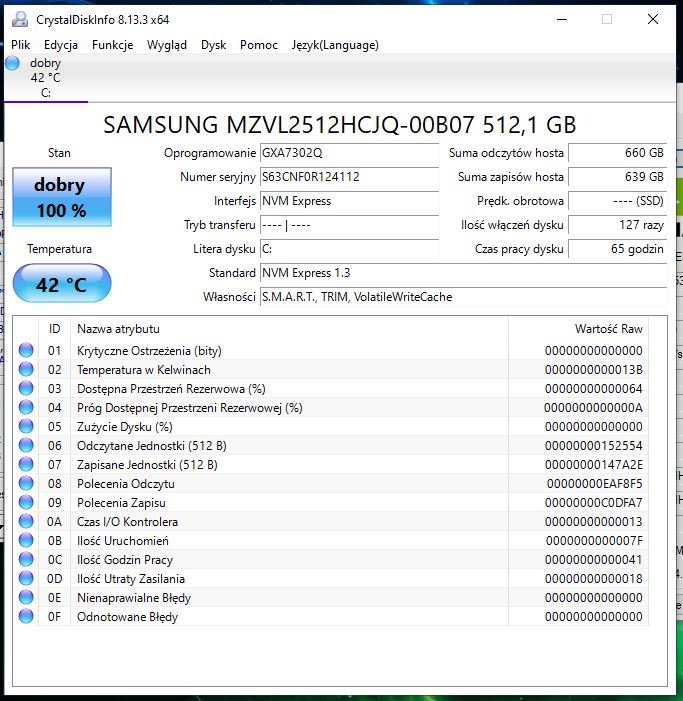Click the 'dobry 100 %' health status button
Image resolution: width=683 pixels, height=701 pixels.
click(x=60, y=197)
